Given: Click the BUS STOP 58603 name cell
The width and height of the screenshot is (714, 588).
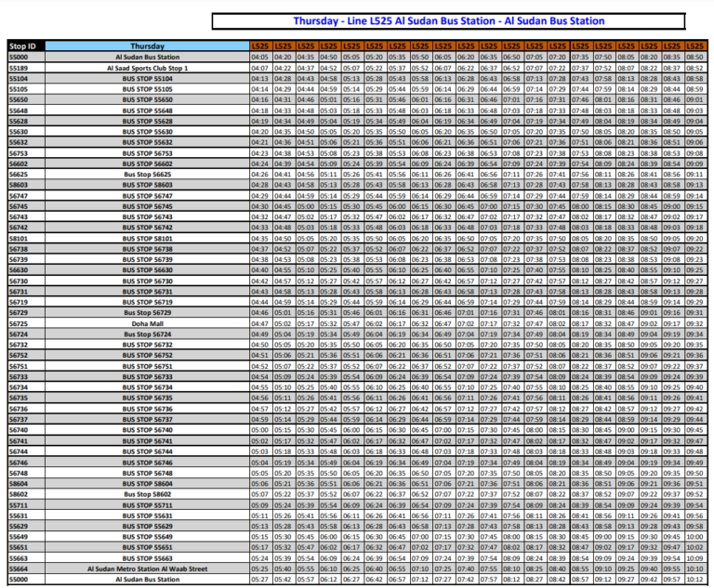Looking at the screenshot, I should [148, 185].
